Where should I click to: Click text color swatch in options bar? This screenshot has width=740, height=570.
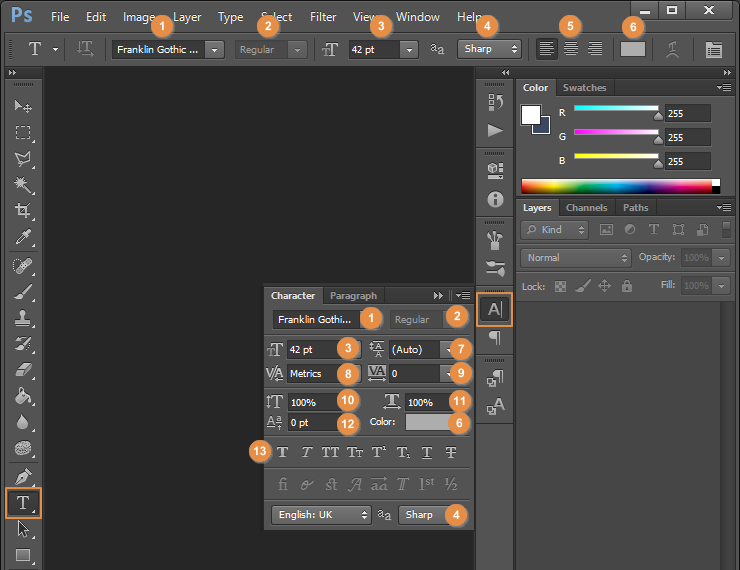tap(632, 49)
